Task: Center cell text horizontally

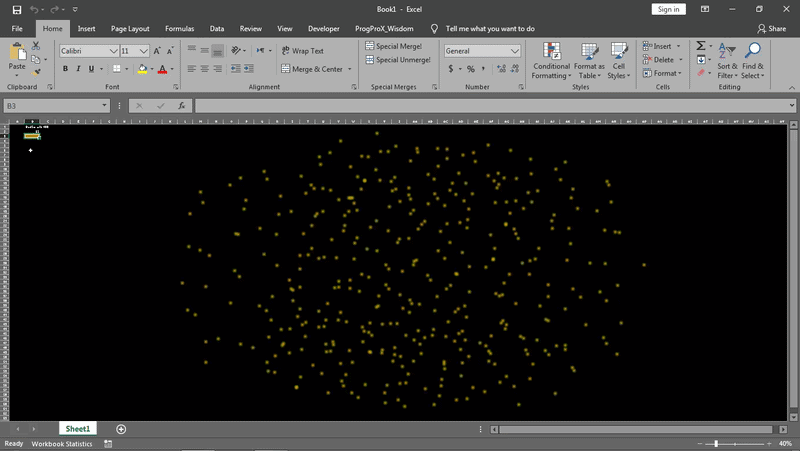Action: 205,68
